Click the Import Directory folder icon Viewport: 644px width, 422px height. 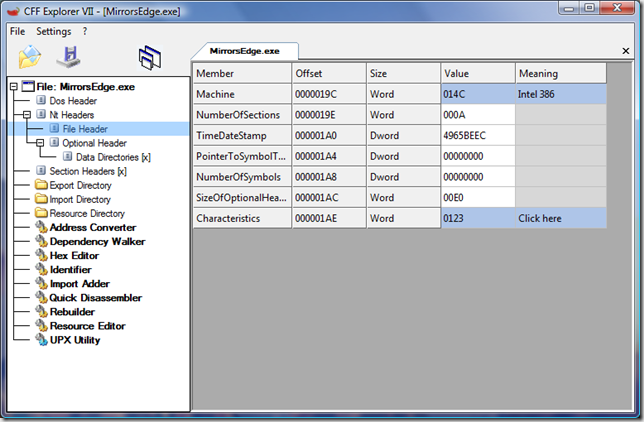tap(41, 199)
